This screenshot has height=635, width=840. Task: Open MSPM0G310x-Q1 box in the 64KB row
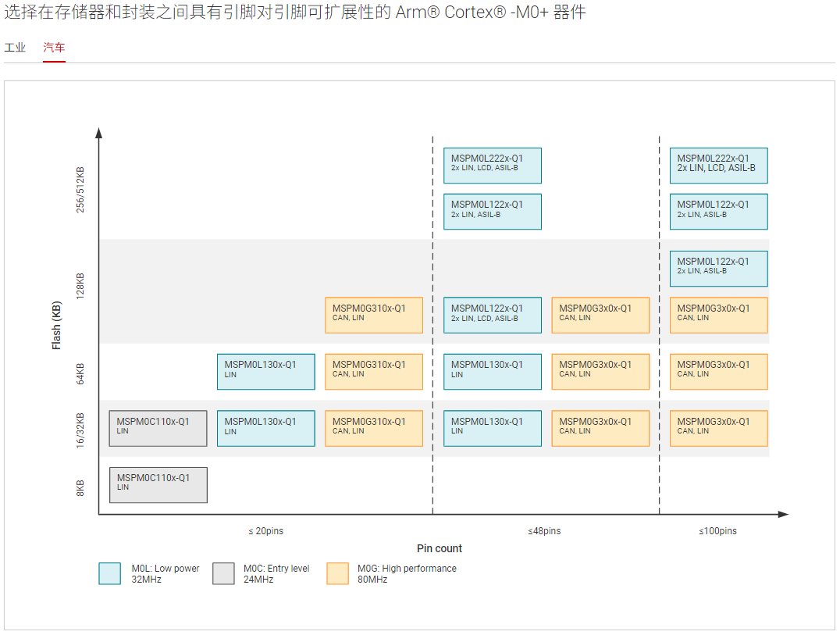coord(374,371)
